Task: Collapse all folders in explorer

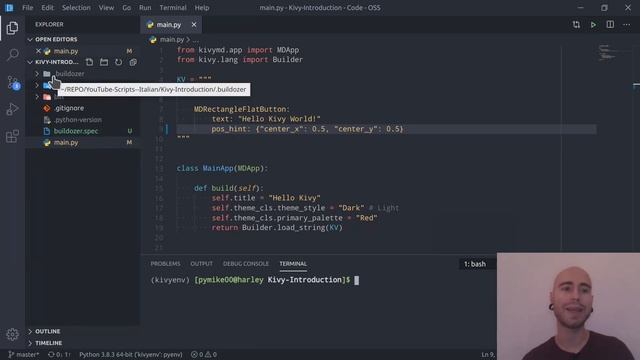Action: (133, 62)
